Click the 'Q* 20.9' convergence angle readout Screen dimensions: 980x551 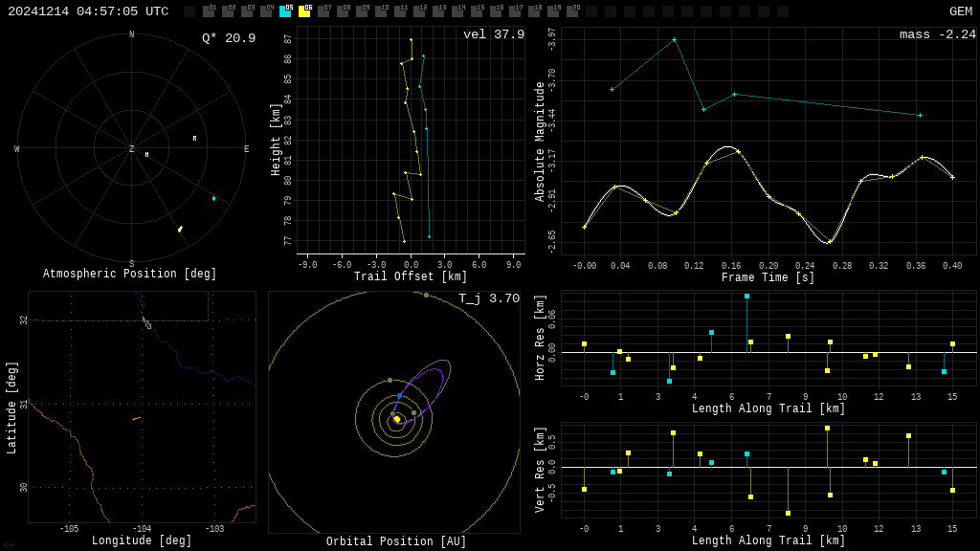click(x=228, y=38)
